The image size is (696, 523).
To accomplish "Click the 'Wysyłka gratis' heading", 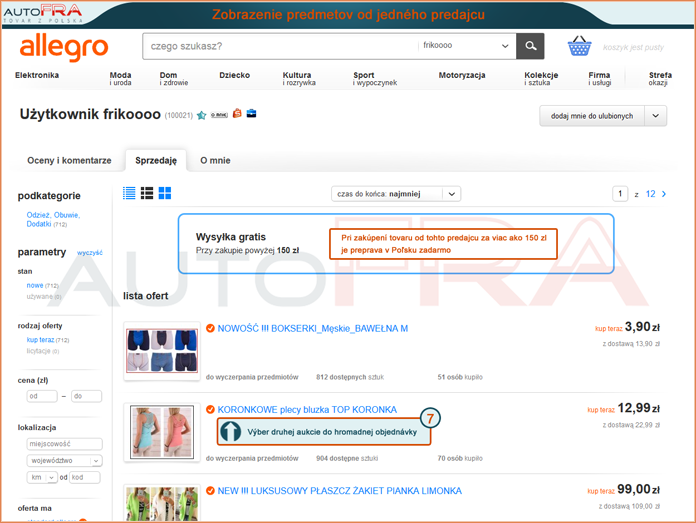I will click(231, 237).
